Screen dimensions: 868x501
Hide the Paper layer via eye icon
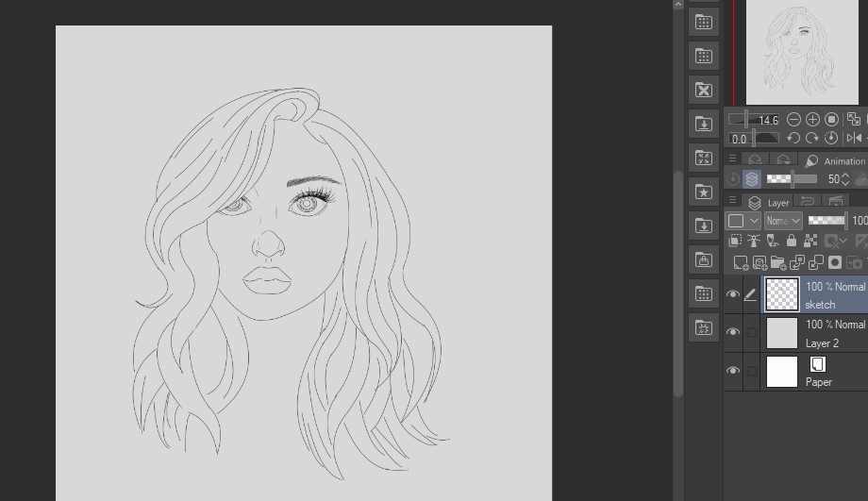(x=733, y=371)
